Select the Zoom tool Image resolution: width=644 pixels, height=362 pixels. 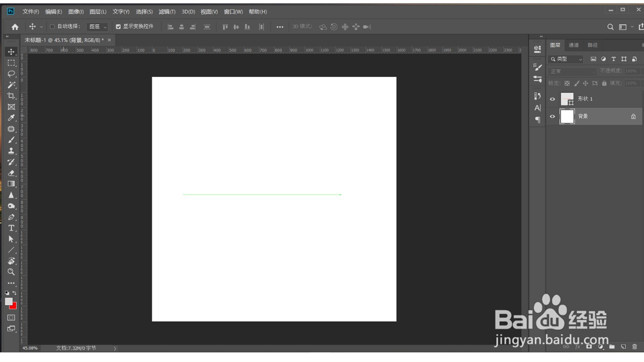[x=11, y=272]
